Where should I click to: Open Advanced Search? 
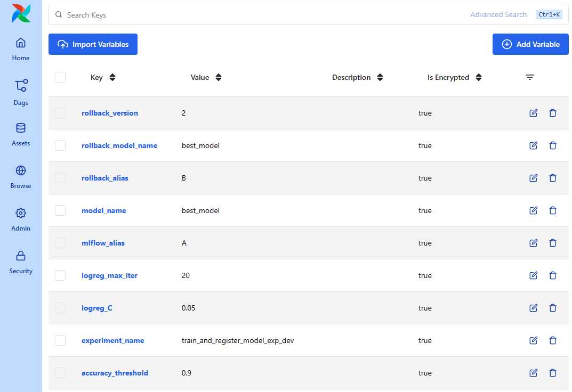[498, 14]
